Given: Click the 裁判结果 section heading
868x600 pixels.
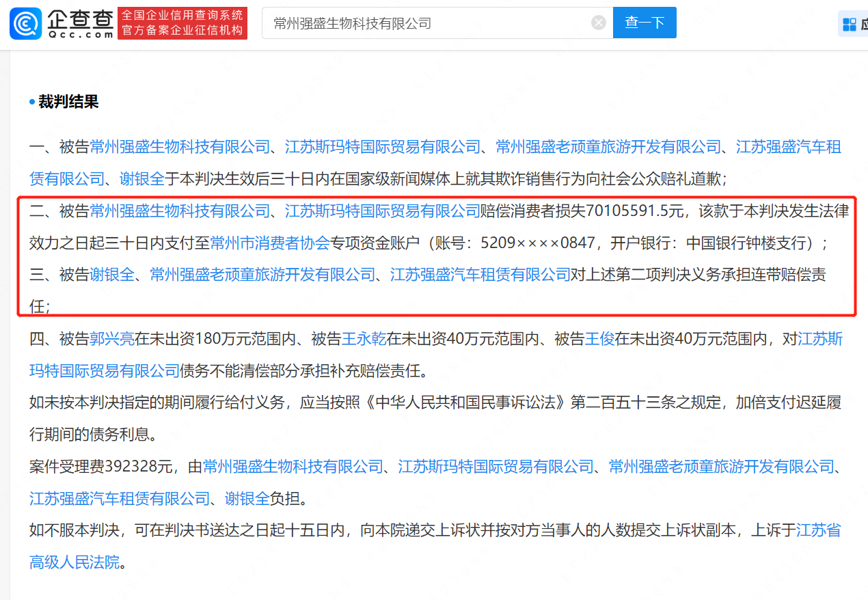Looking at the screenshot, I should tap(68, 102).
